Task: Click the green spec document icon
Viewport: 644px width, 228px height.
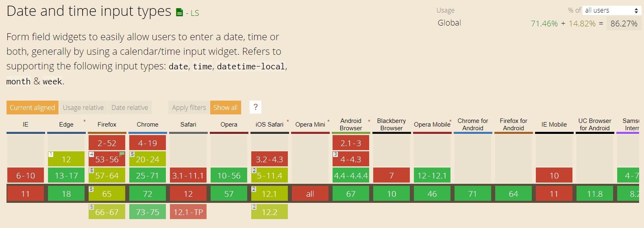Action: click(179, 13)
